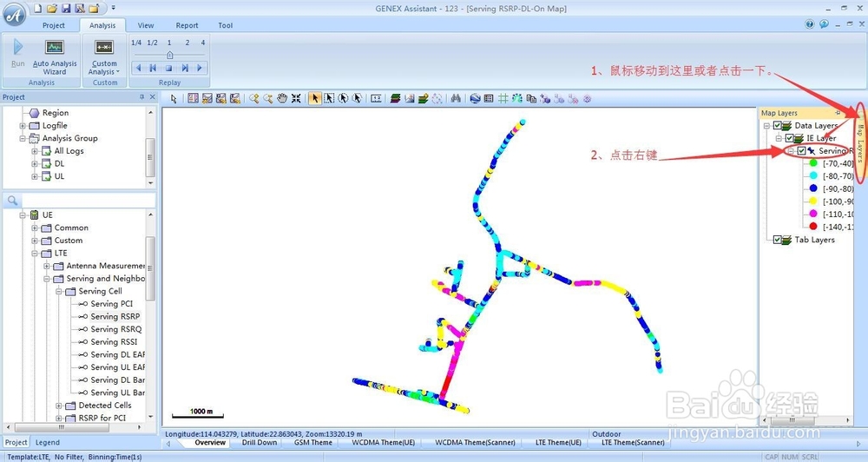Screen dimensions: 868x462
Task: Open the GENEX Assistant application menu orb
Action: click(14, 14)
